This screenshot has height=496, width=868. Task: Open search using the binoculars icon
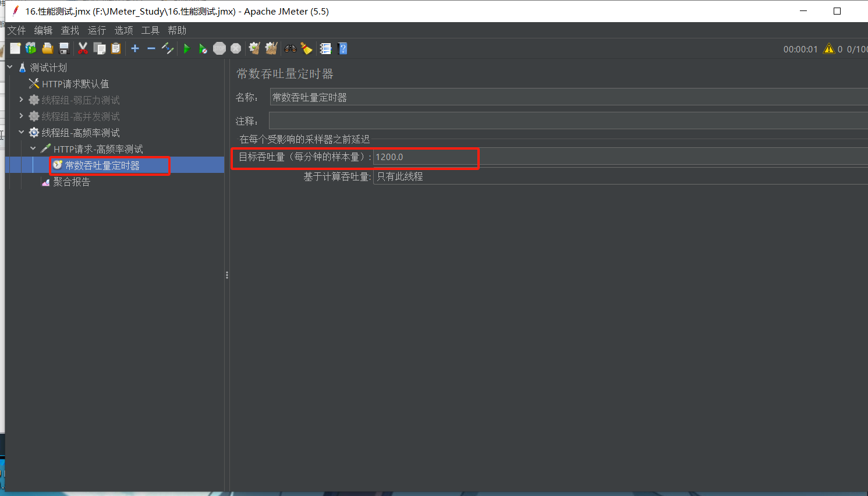pos(290,48)
